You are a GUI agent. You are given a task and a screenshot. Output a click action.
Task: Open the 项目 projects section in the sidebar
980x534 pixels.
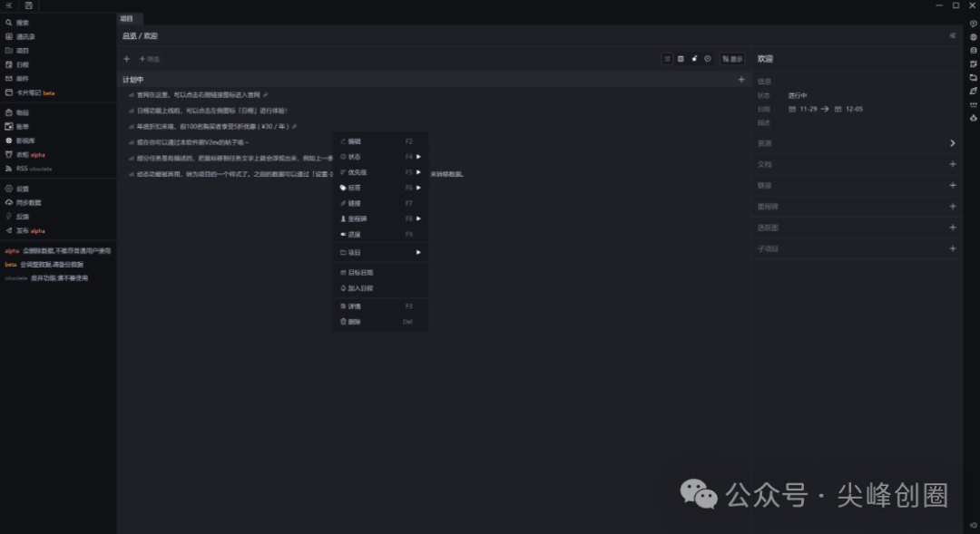pos(17,51)
